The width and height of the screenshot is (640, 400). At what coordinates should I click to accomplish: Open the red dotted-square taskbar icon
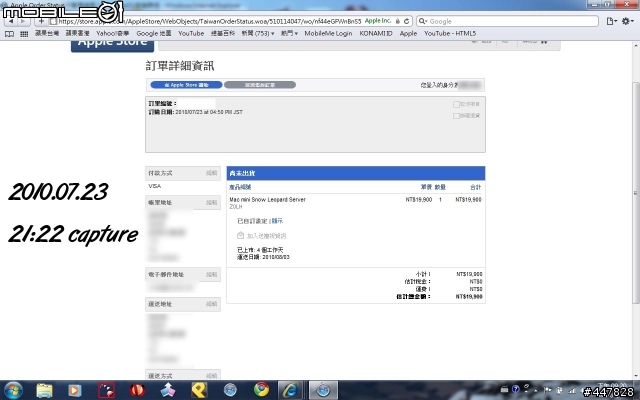(106, 390)
